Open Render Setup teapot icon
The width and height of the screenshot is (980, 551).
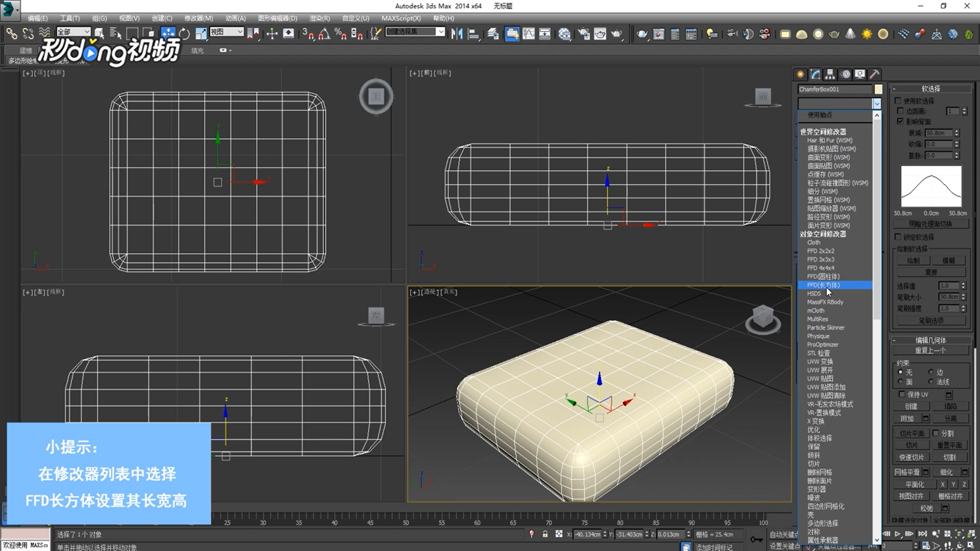tap(583, 34)
